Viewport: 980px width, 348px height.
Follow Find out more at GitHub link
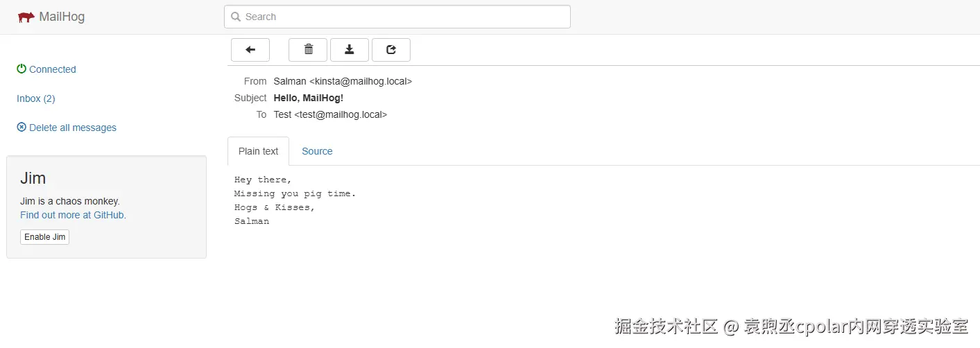(x=73, y=215)
